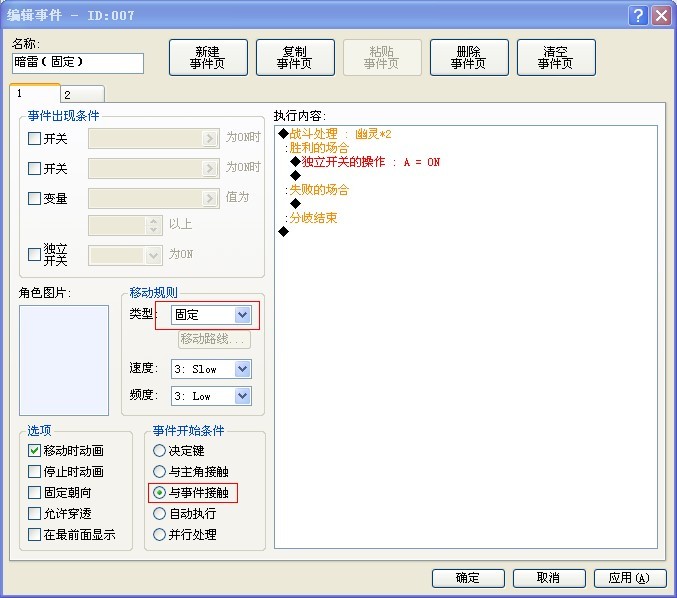
Task: Select the empty line under 独立开关的操作
Action: coord(296,175)
